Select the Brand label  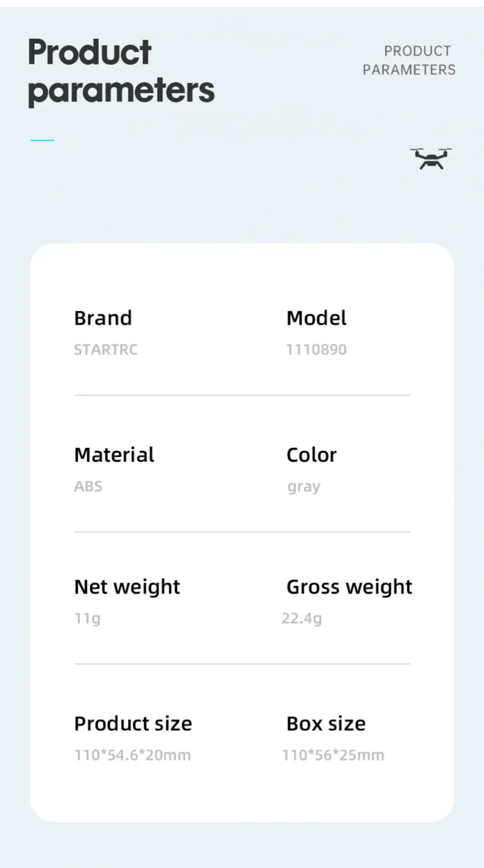(x=103, y=318)
